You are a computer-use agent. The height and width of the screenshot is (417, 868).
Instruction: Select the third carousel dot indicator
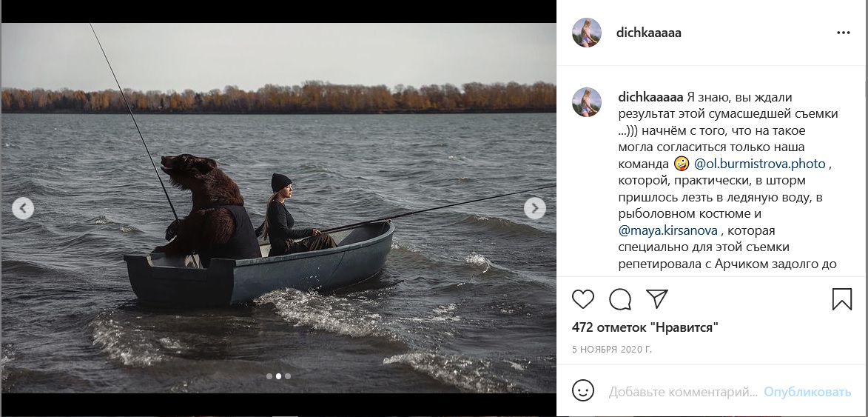(x=287, y=376)
